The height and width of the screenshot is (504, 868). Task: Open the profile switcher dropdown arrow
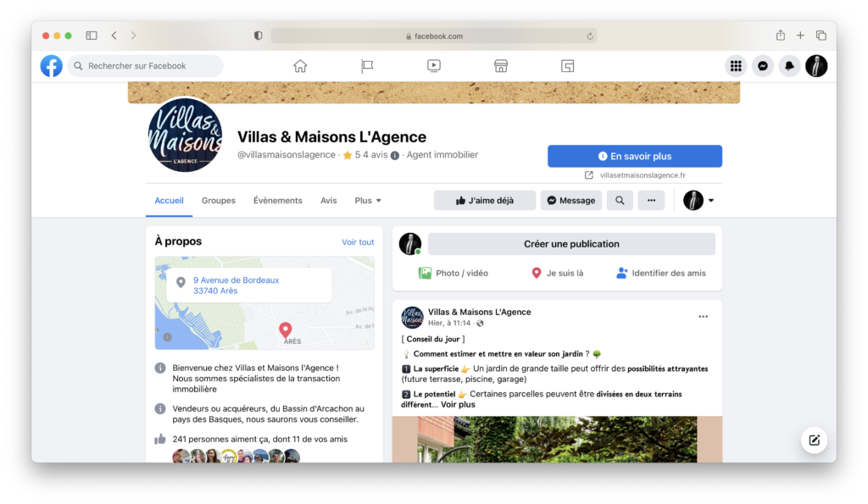click(x=711, y=200)
